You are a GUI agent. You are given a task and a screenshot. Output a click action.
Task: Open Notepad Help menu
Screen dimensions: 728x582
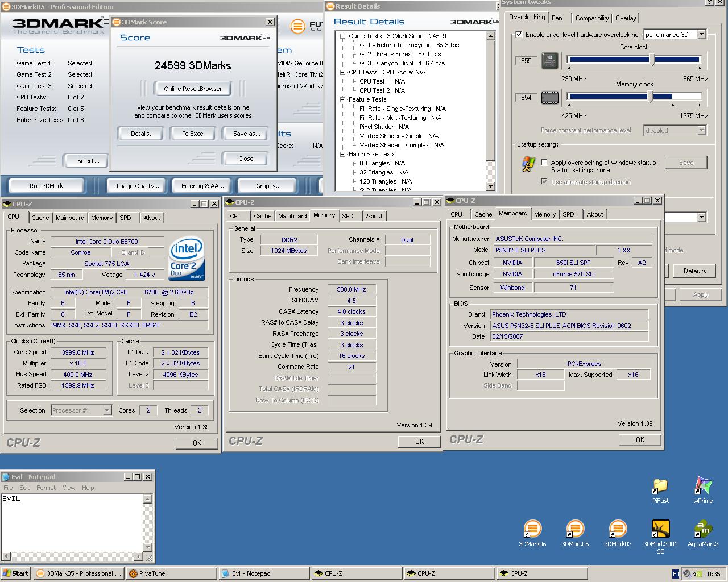click(88, 488)
